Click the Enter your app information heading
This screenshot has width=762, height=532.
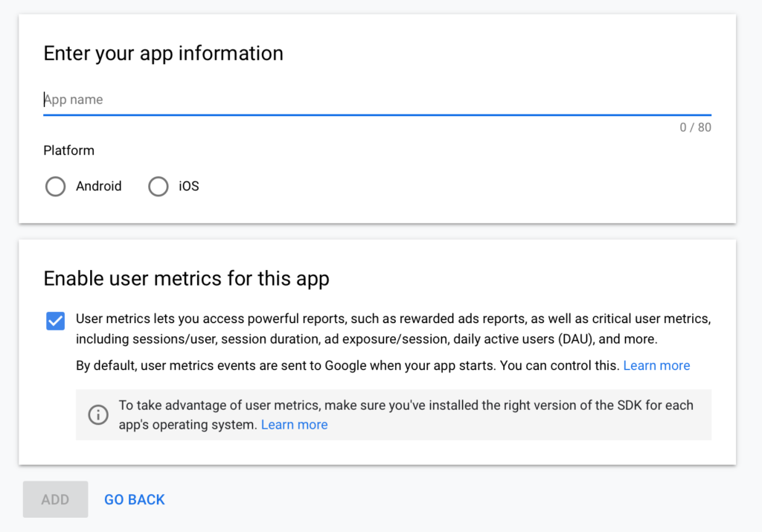tap(163, 54)
